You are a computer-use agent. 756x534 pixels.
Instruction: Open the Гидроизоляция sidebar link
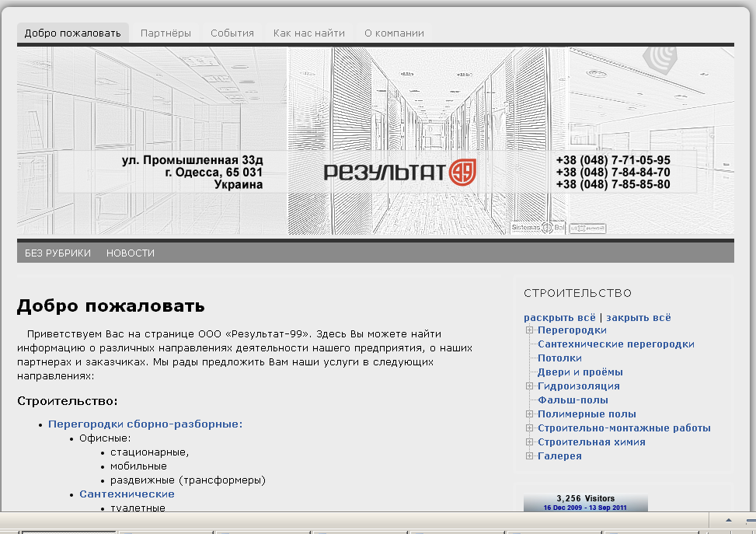579,386
